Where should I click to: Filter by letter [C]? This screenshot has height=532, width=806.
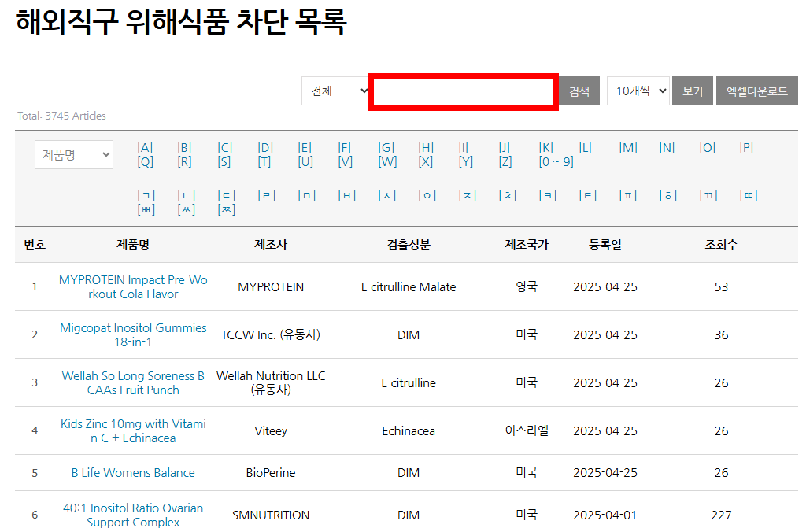click(224, 147)
